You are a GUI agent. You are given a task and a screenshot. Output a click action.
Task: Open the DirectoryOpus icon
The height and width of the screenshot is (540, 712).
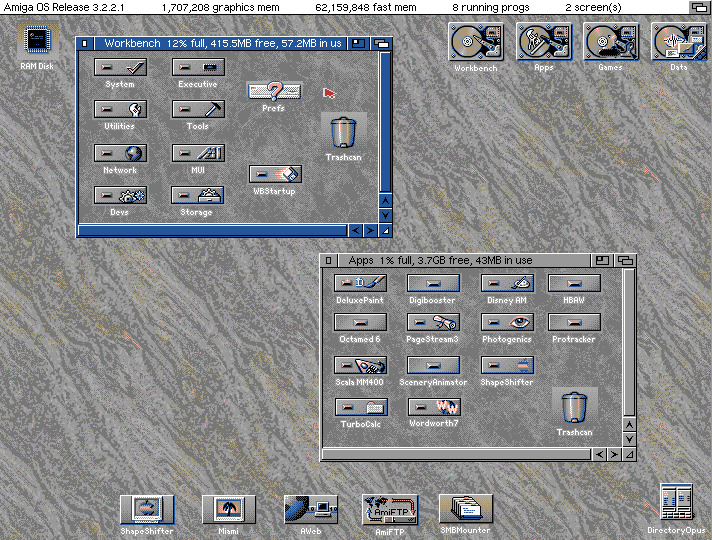click(x=677, y=501)
